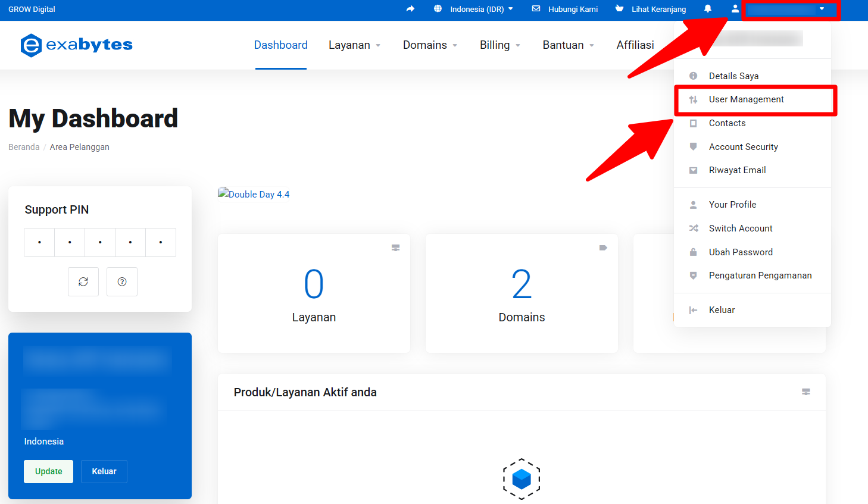Click the envelope icon beside Hubungi Kami

pos(536,9)
